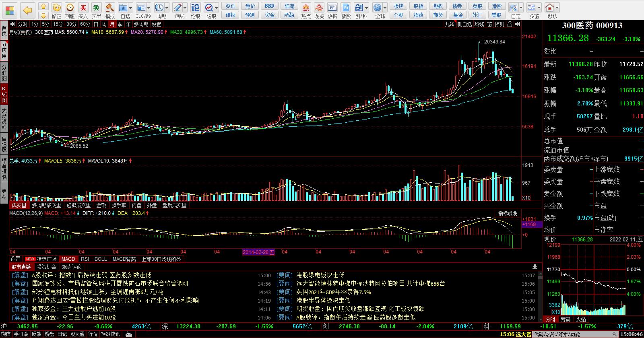
Task: Expand the 全球 globe dropdown arrow
Action: coord(385,8)
